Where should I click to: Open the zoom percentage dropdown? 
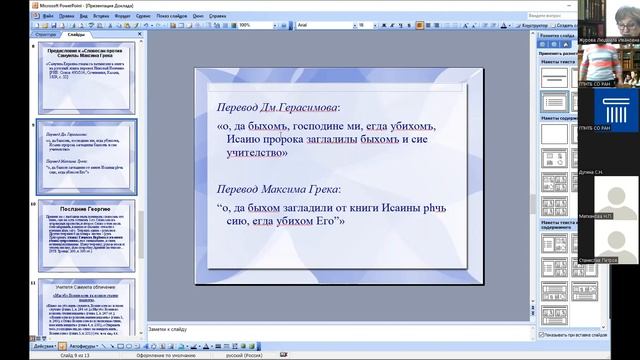tap(274, 25)
